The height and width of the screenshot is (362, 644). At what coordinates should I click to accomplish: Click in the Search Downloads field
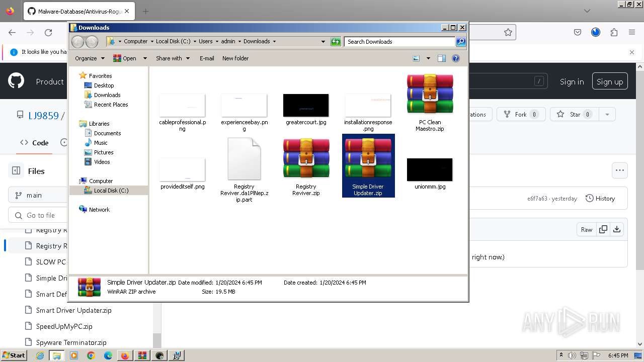[399, 42]
